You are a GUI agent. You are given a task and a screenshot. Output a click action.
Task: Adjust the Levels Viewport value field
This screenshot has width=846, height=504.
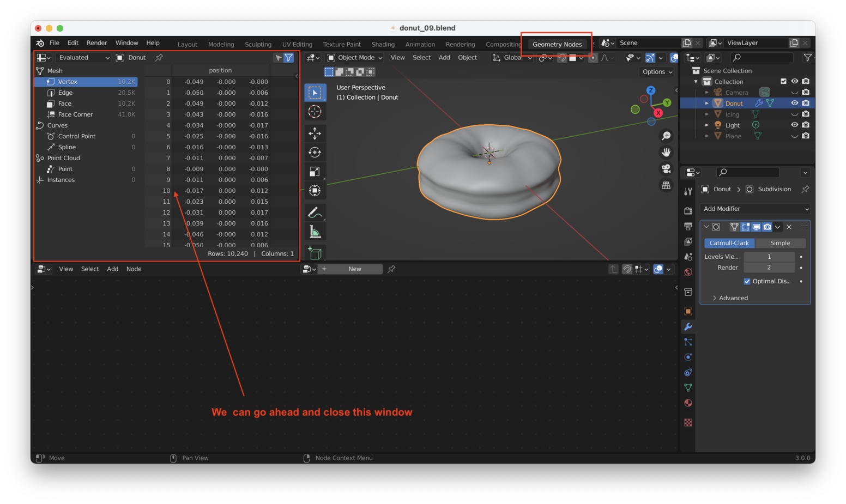pyautogui.click(x=769, y=257)
